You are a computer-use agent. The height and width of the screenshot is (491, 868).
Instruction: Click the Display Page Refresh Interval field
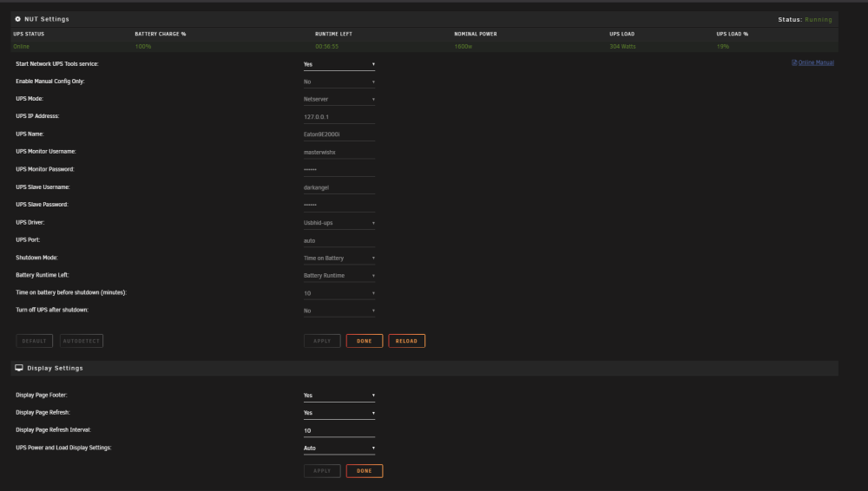point(339,430)
